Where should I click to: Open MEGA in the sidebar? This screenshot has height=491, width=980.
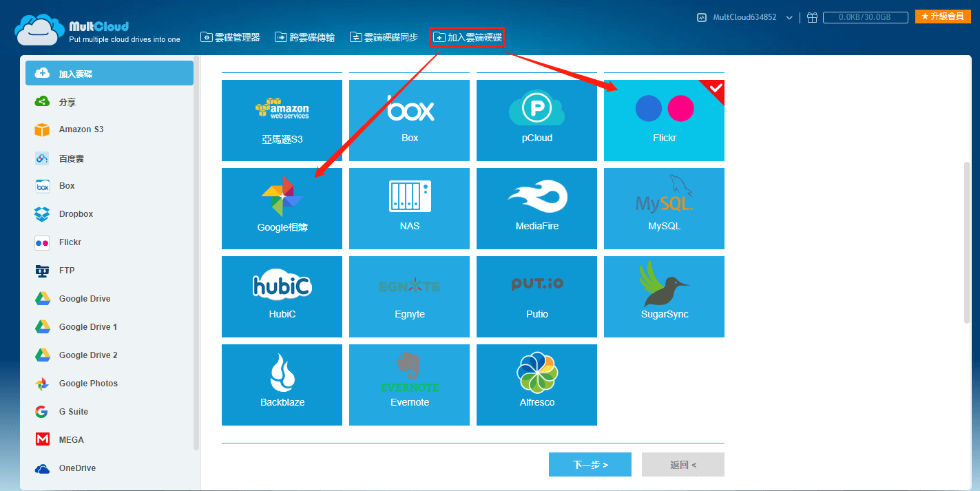click(x=110, y=440)
